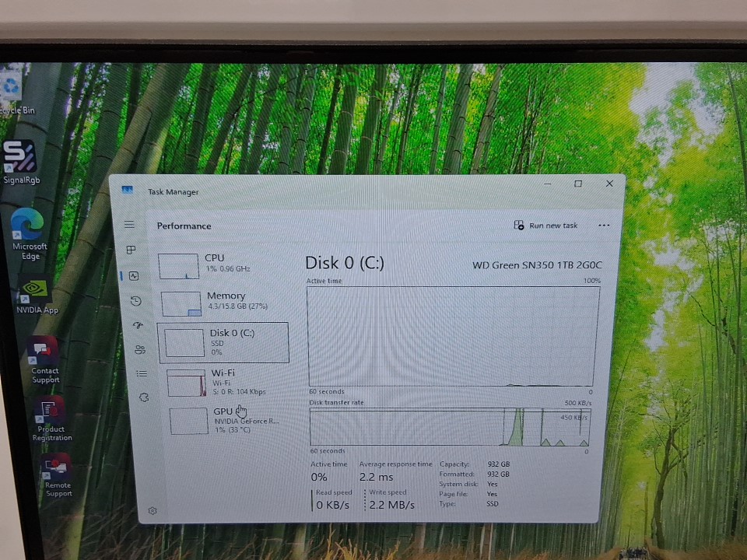747x560 pixels.
Task: Select the CPU performance item
Action: click(223, 265)
